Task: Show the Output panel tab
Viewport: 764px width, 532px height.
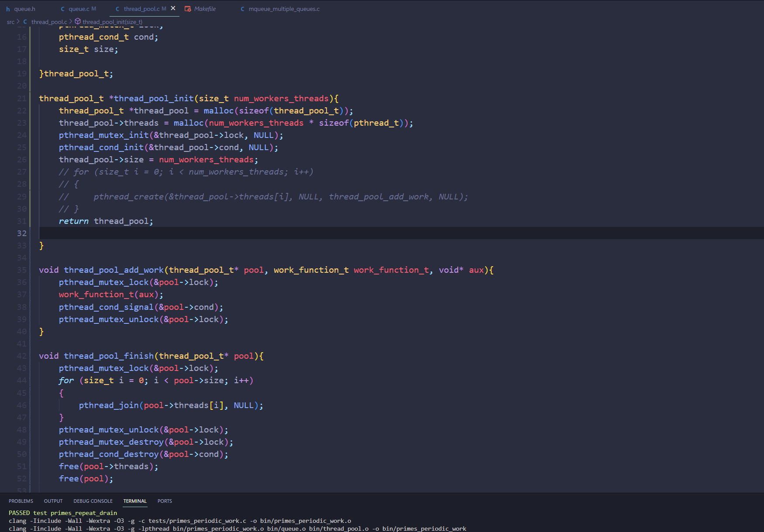Action: tap(53, 501)
